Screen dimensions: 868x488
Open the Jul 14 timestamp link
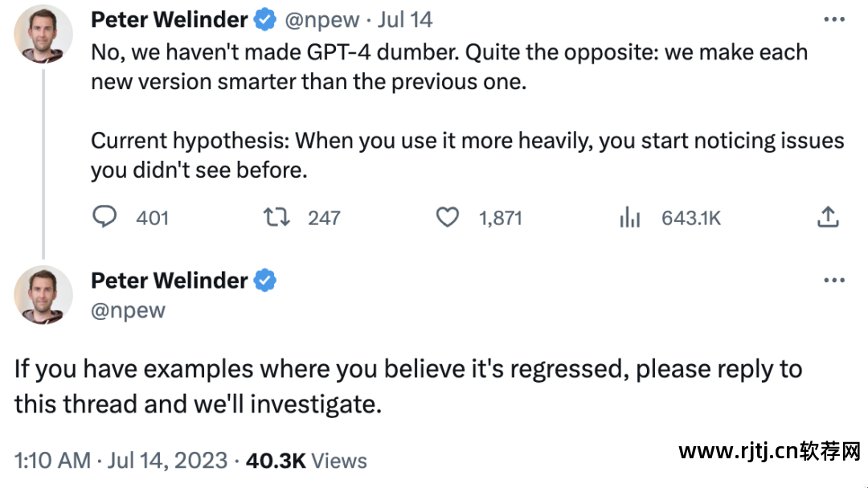pos(406,19)
